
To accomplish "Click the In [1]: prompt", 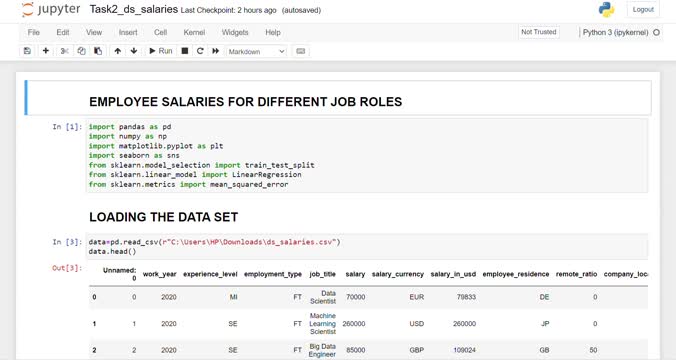I will pyautogui.click(x=67, y=127).
